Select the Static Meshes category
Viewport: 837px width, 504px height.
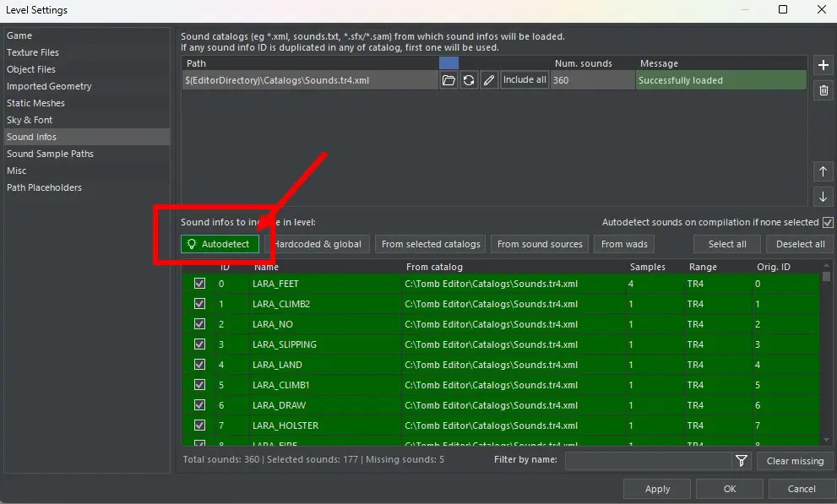click(35, 103)
